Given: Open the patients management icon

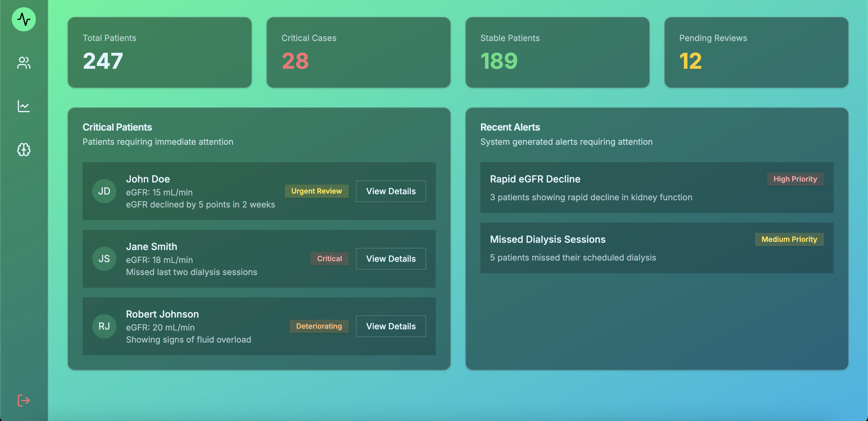Looking at the screenshot, I should tap(24, 62).
